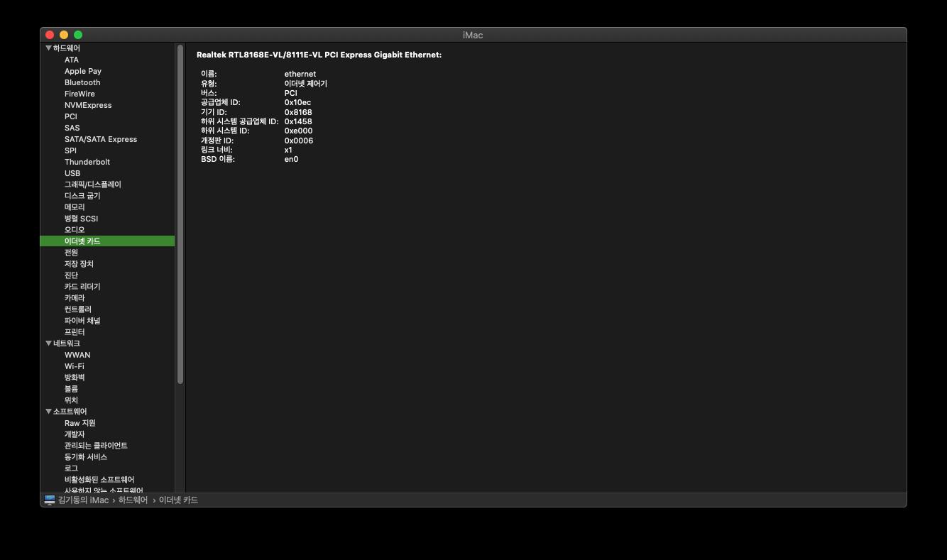The height and width of the screenshot is (560, 947).
Task: Select ATA in the sidebar
Action: pyautogui.click(x=72, y=60)
